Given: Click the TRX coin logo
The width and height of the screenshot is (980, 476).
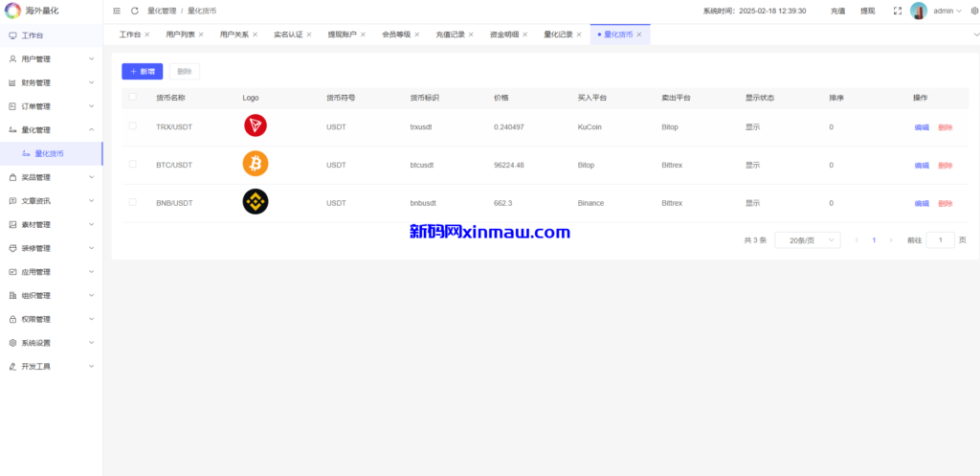Looking at the screenshot, I should click(255, 125).
